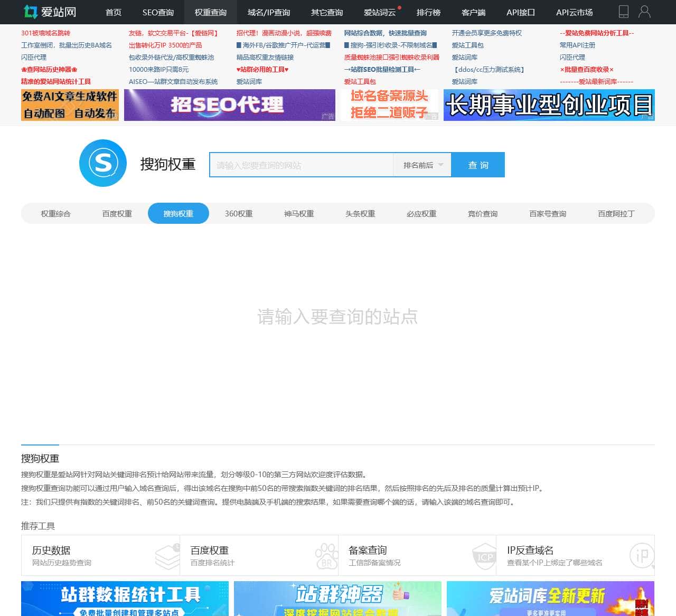
Task: Switch to the 神马权重 tab
Action: 299,214
